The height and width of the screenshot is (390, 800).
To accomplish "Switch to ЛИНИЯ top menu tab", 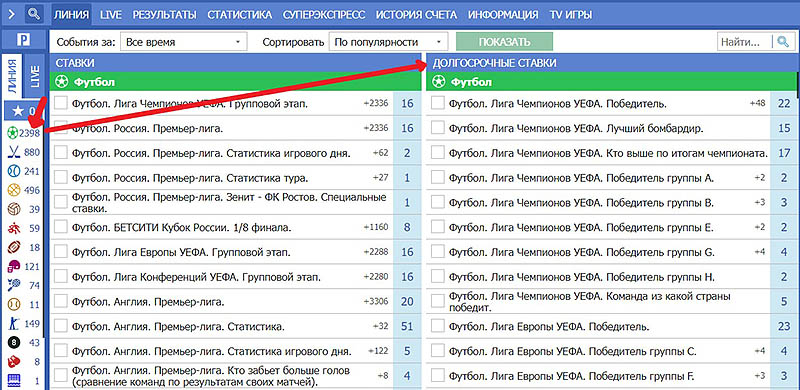I will tap(71, 14).
